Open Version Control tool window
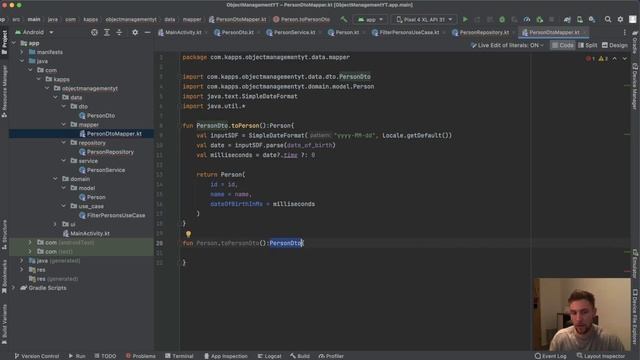This screenshot has height=360, width=640. (37, 356)
